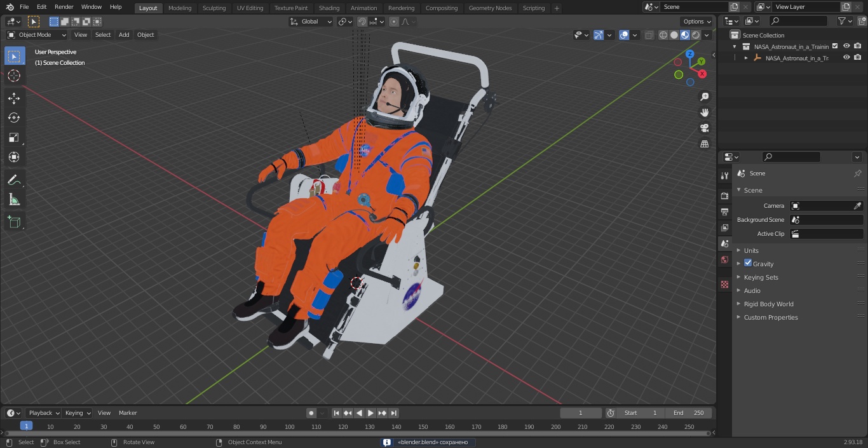Open the Output properties tab
This screenshot has height=448, width=868.
[x=724, y=212]
